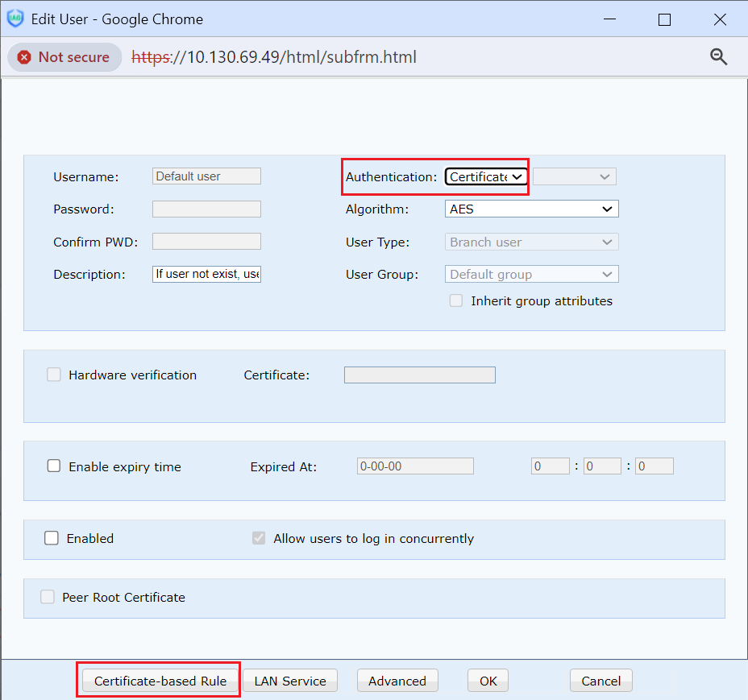Open the User Group dropdown
The image size is (748, 700).
point(531,274)
